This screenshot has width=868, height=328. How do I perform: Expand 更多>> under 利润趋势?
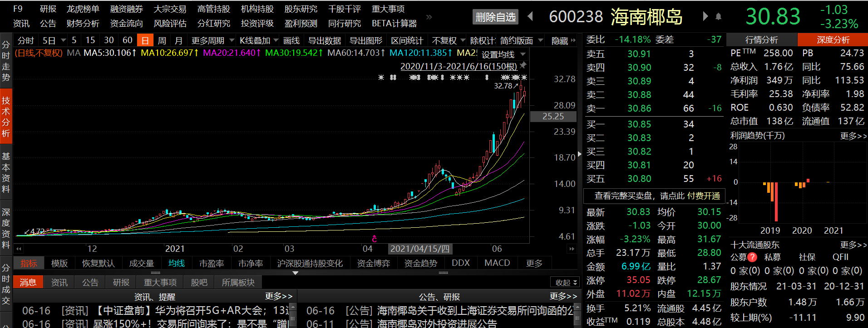[853, 136]
